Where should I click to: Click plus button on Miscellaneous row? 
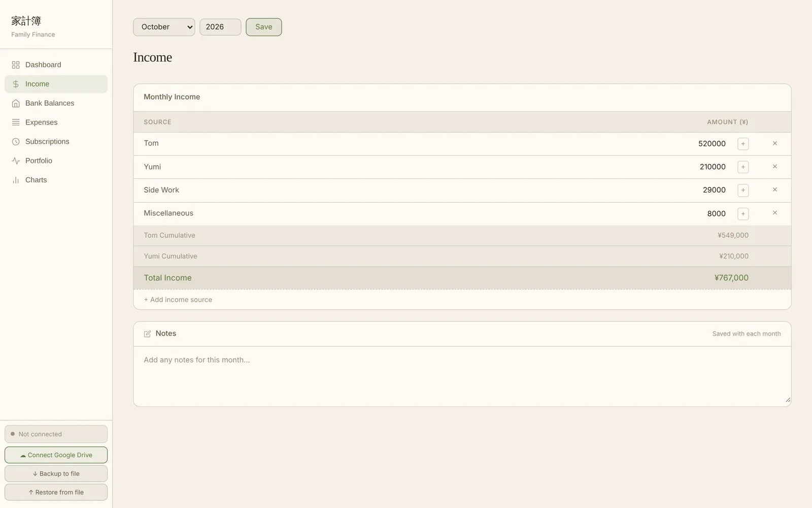[743, 214]
